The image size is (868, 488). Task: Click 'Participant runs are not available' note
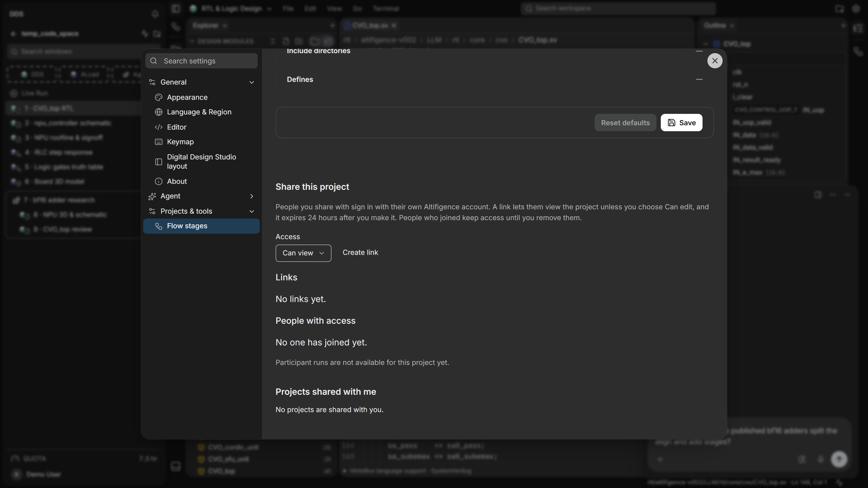pos(362,363)
